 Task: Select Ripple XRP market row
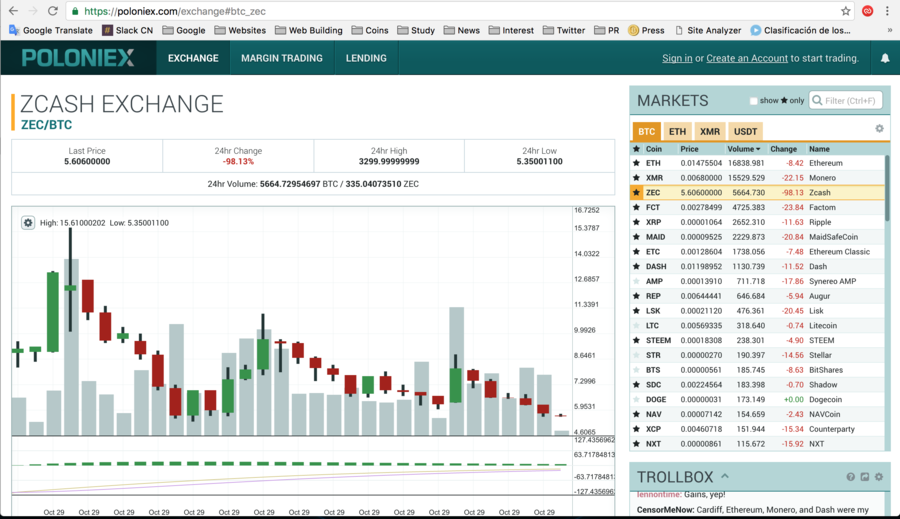pos(757,222)
